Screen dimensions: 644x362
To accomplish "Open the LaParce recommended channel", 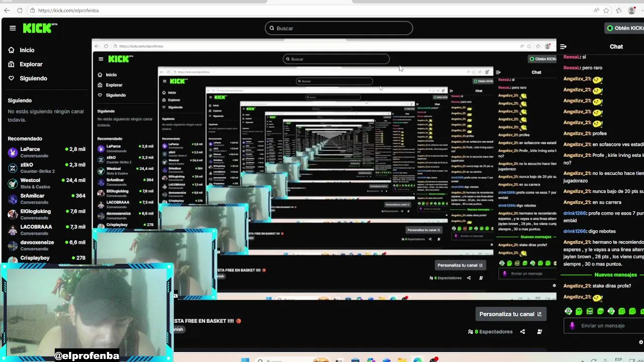I will pos(46,152).
